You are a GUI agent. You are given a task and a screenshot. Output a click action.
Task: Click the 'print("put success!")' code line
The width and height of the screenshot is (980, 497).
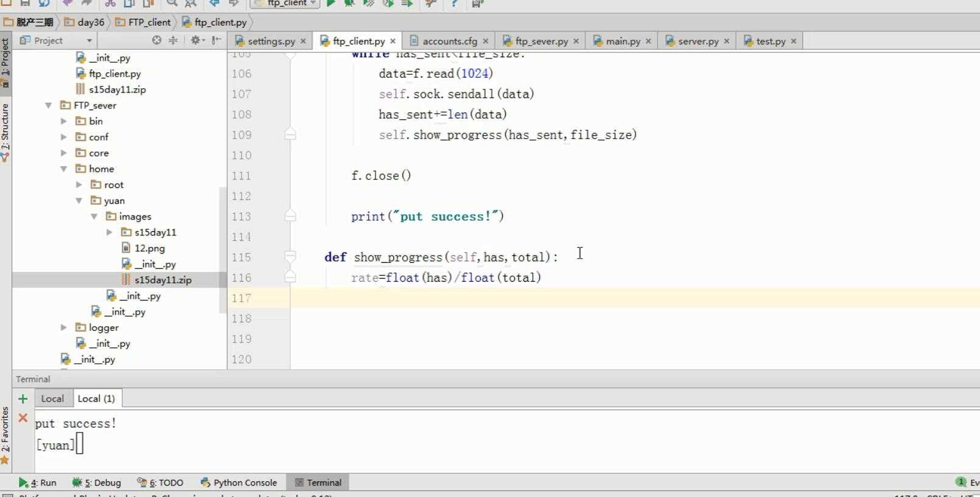pyautogui.click(x=427, y=217)
